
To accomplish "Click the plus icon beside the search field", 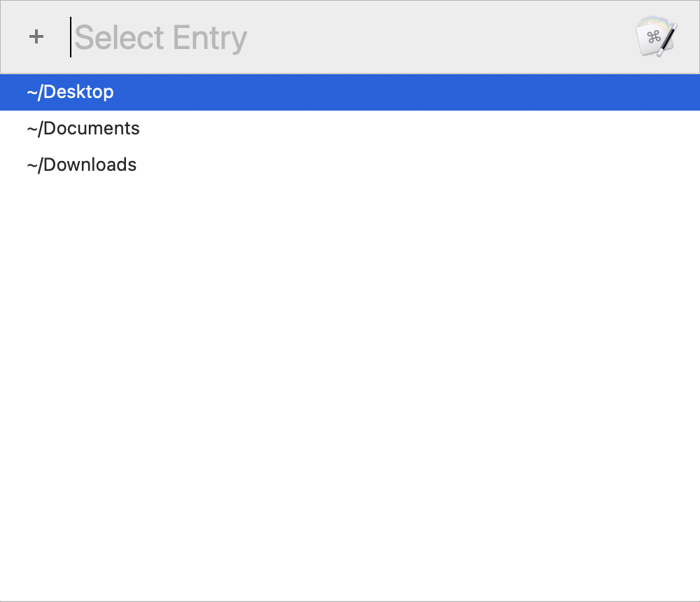I will (36, 36).
